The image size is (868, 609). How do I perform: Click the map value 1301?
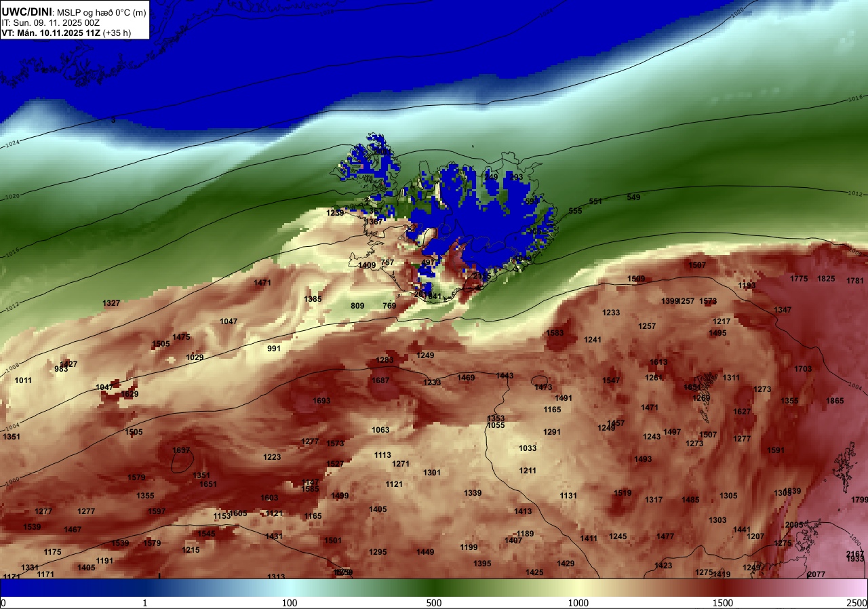(x=432, y=473)
